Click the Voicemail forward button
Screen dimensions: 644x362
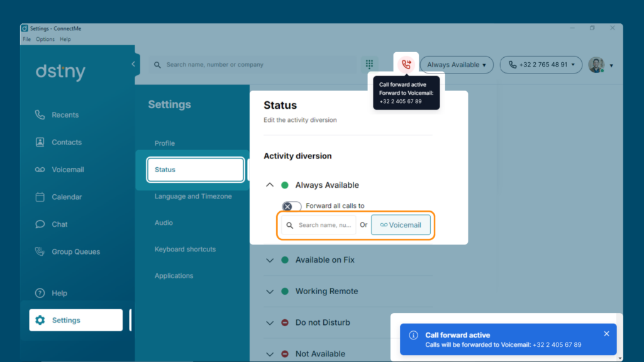point(401,225)
